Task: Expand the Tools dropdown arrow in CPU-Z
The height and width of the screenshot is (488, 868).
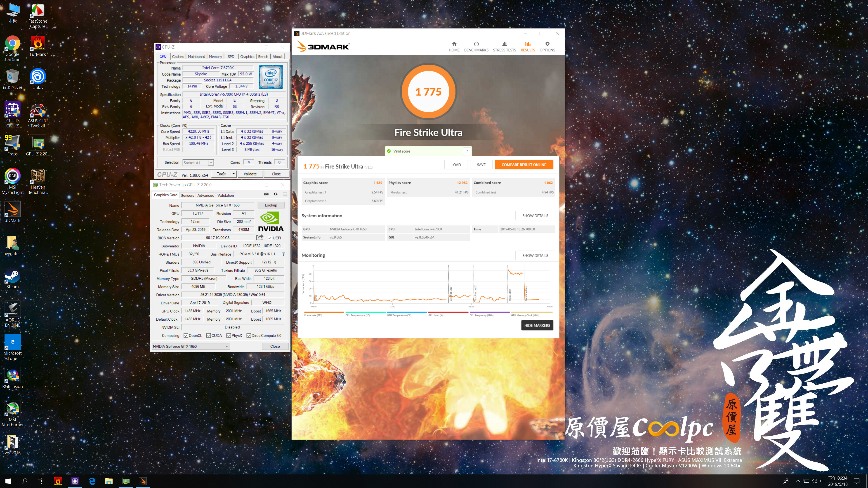Action: pos(234,174)
